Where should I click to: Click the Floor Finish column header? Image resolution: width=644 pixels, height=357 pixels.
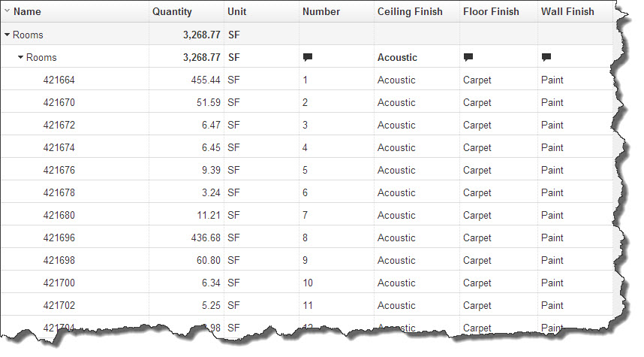(492, 11)
